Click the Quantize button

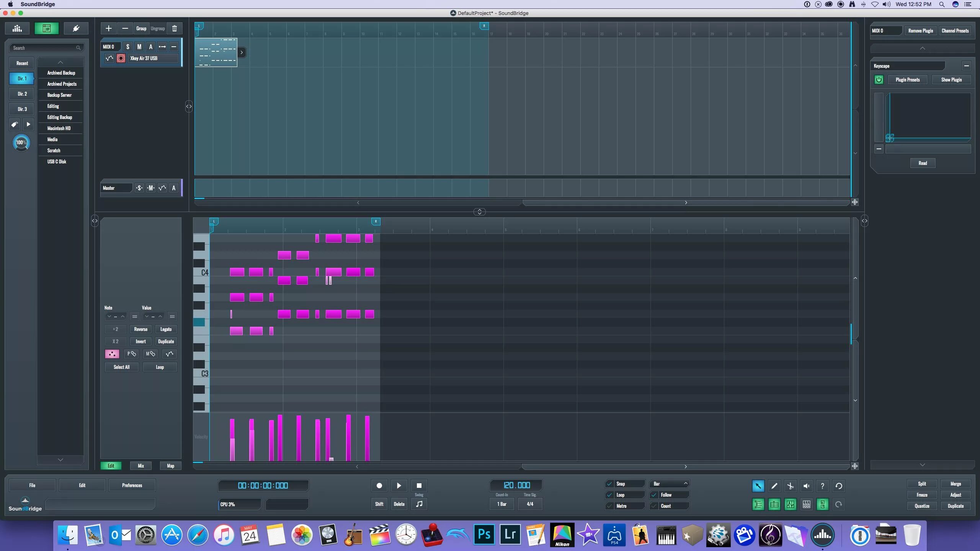click(x=922, y=506)
